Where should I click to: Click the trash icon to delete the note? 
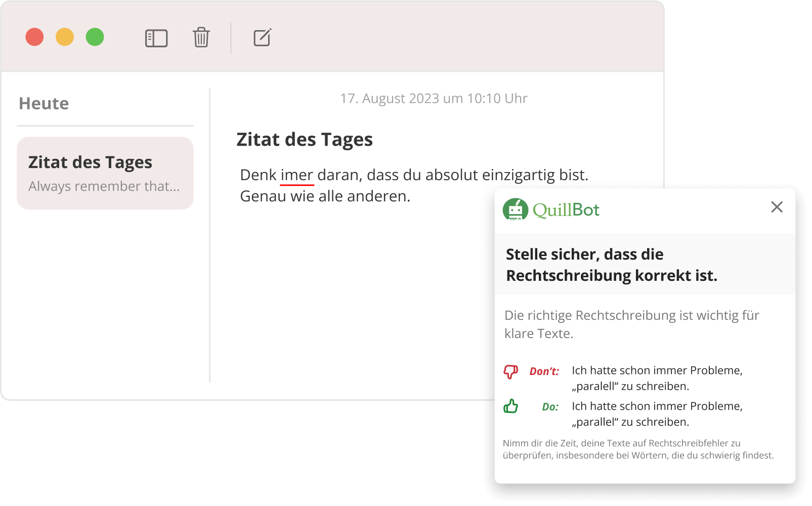point(200,37)
